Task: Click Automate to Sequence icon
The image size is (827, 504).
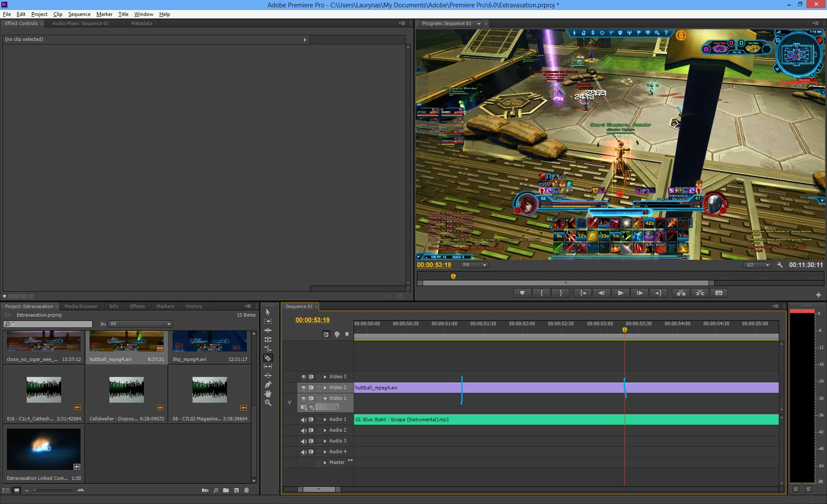Action: [205, 490]
